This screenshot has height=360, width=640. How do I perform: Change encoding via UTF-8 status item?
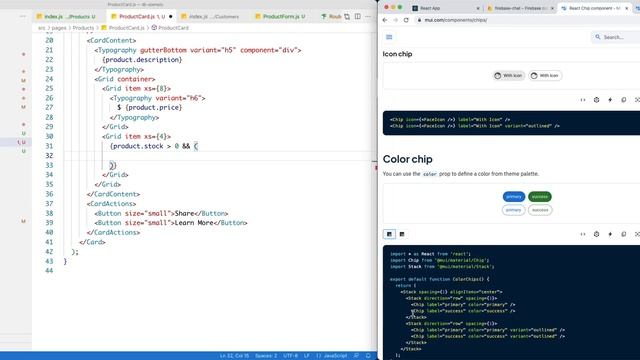(x=291, y=356)
